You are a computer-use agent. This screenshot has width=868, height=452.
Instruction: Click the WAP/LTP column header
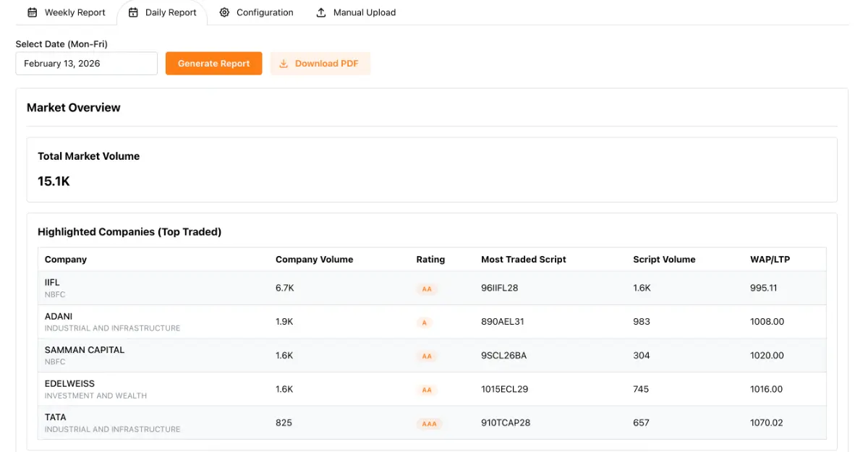pos(770,260)
